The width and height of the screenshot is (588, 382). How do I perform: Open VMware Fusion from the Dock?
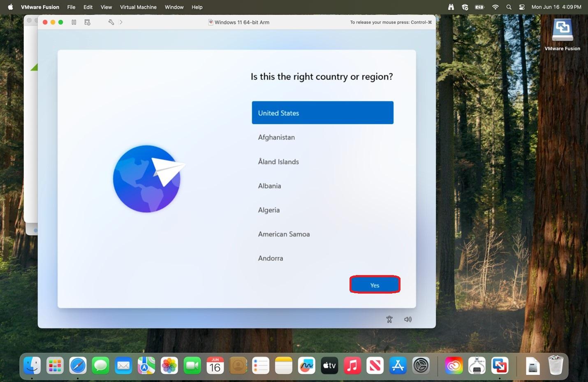tap(500, 365)
